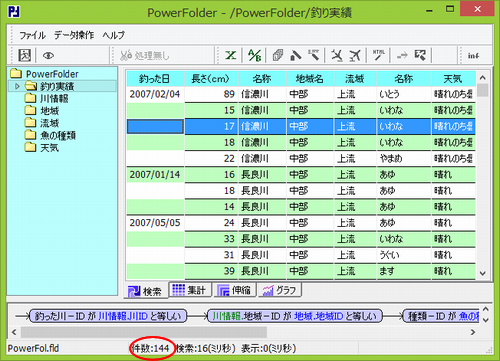Click the 流域 column header
The height and width of the screenshot is (361, 500).
point(355,79)
